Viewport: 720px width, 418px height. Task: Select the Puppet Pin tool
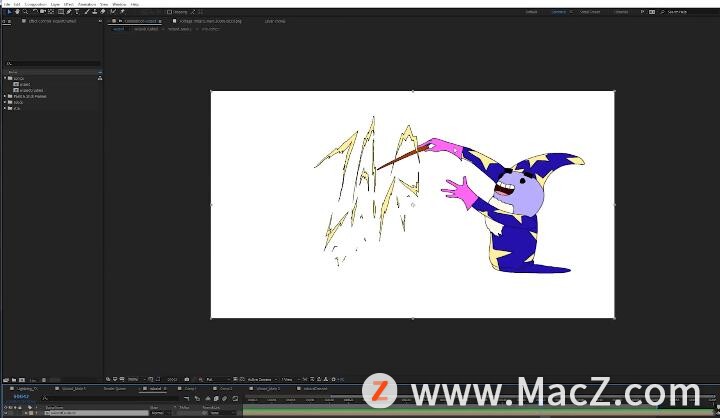click(x=122, y=11)
